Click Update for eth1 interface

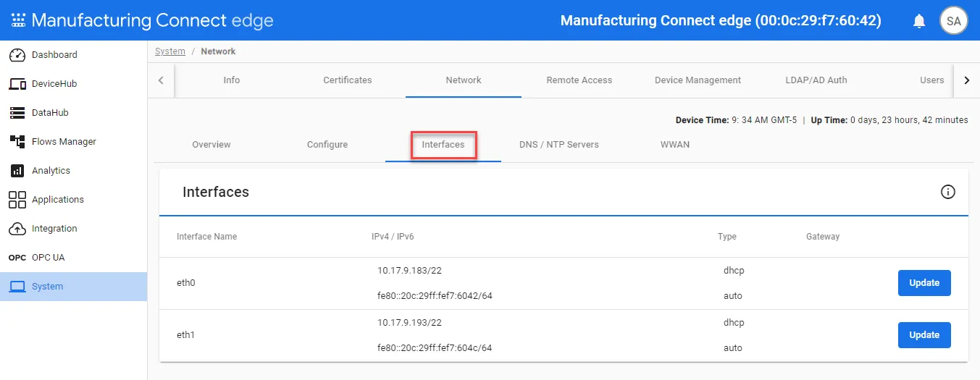pyautogui.click(x=924, y=335)
